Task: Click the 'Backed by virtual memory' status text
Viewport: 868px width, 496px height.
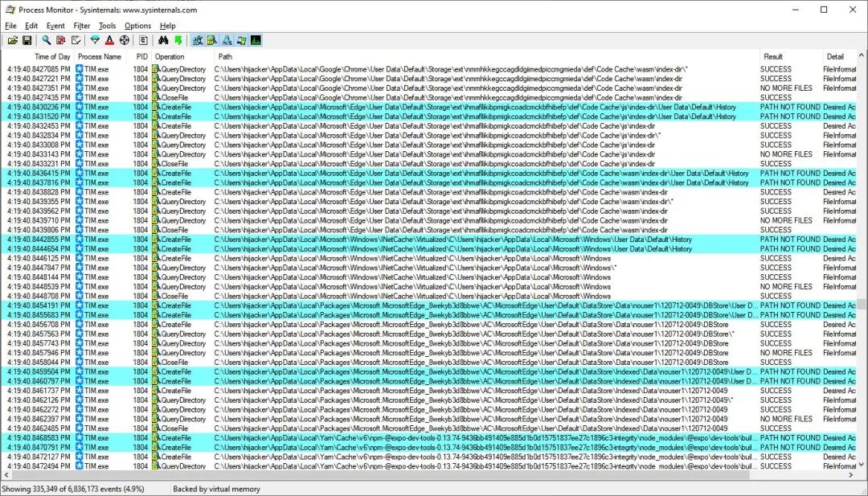Action: coord(216,489)
